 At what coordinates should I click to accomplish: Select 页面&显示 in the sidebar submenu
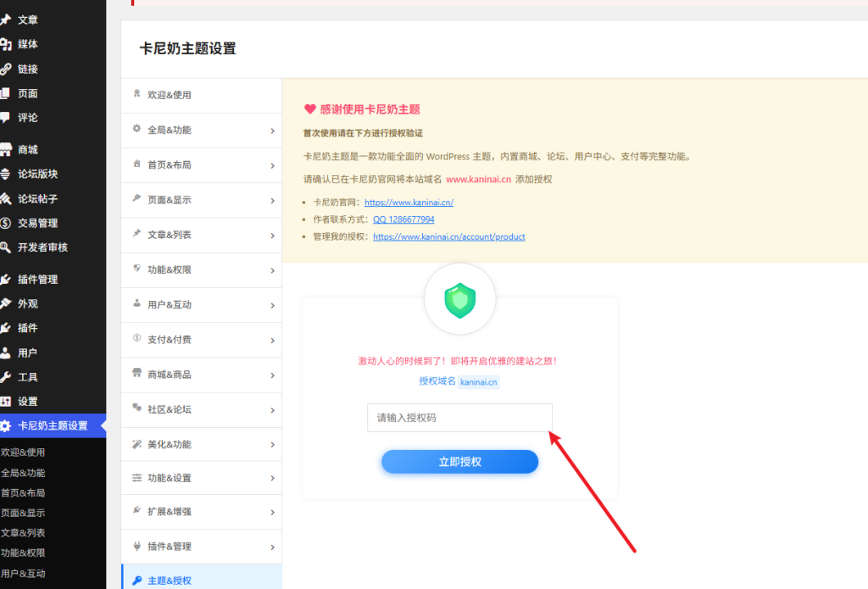[x=23, y=513]
